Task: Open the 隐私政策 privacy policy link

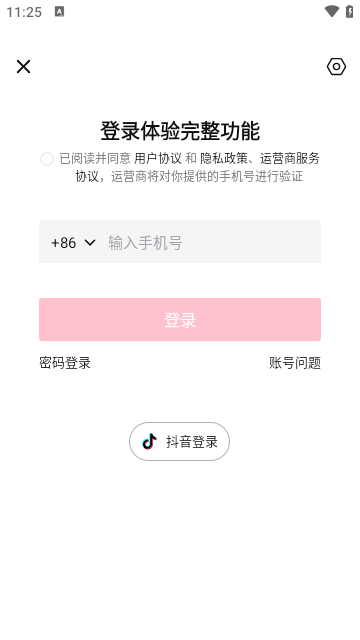Action: (x=224, y=158)
